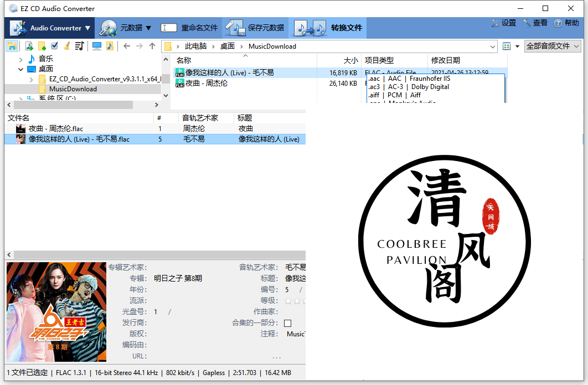The height and width of the screenshot is (385, 588).
Task: Expand the 音乐 tree node
Action: pyautogui.click(x=21, y=59)
